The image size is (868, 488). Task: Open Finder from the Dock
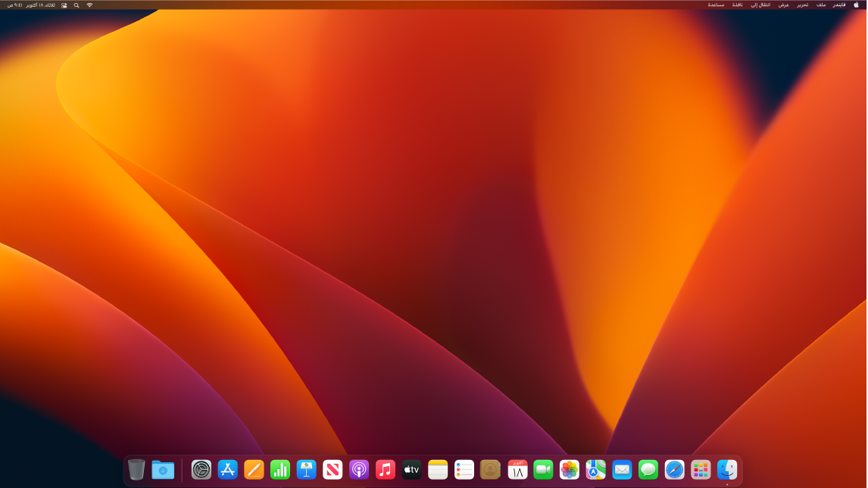[x=727, y=470]
